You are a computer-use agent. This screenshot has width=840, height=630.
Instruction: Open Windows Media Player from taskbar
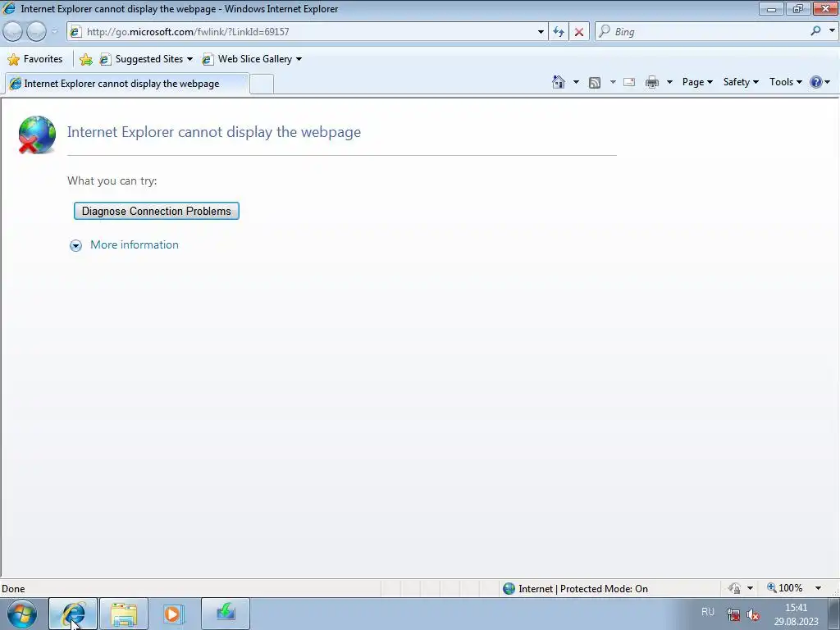click(x=174, y=614)
